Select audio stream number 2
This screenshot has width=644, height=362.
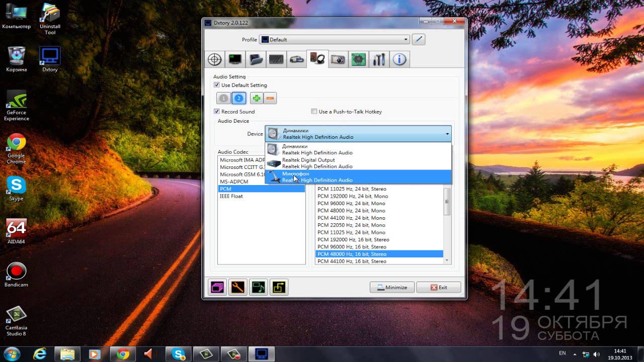[239, 99]
